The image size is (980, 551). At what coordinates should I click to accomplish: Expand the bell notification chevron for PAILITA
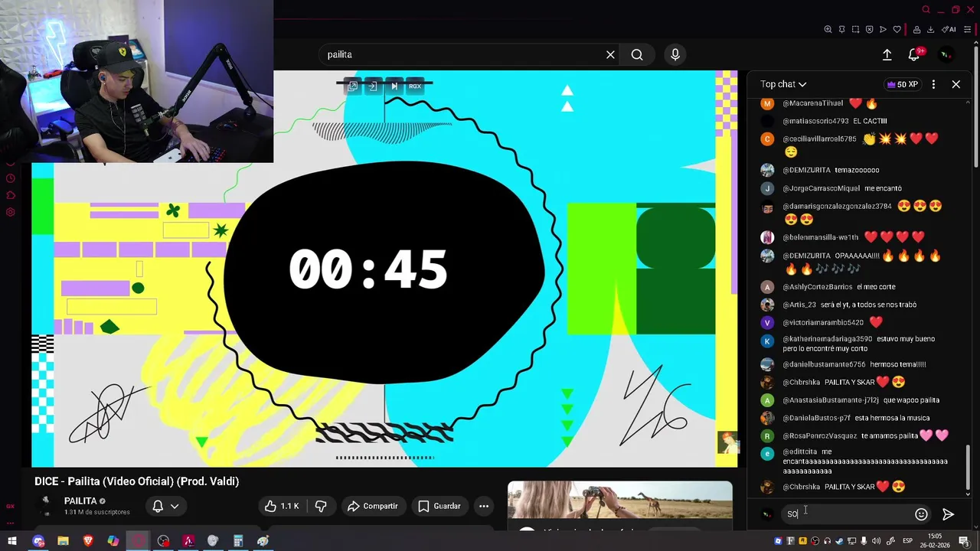pos(175,506)
